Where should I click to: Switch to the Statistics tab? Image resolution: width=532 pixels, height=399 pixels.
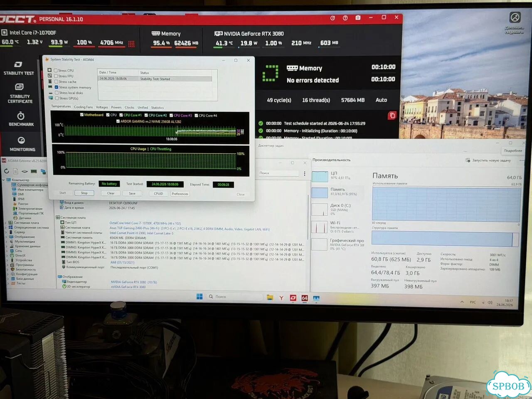[157, 108]
